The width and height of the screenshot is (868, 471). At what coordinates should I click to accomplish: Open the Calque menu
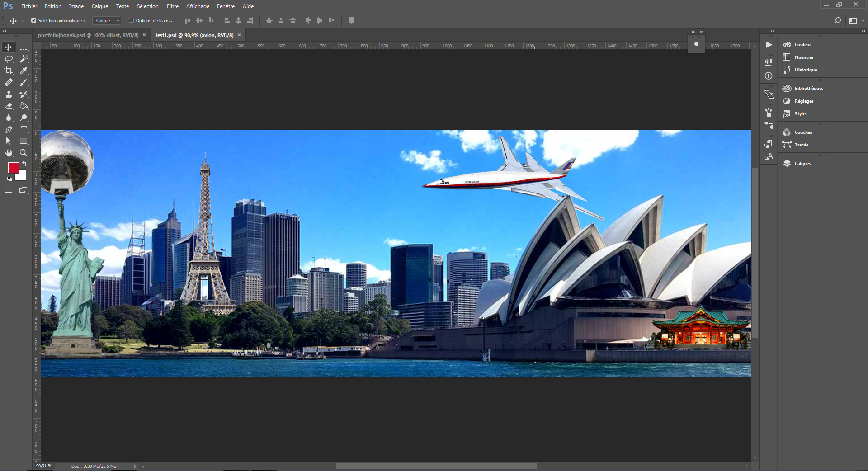click(x=99, y=6)
